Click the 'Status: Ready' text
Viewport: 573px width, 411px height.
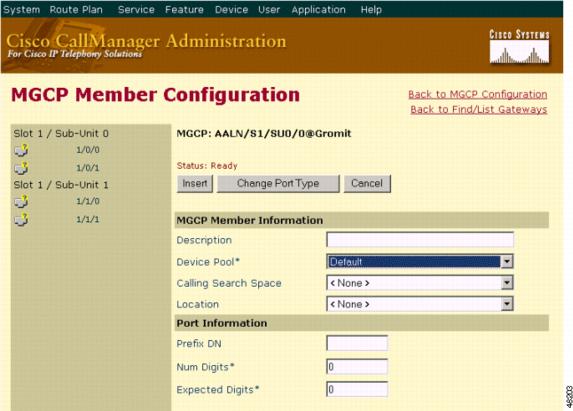point(207,166)
